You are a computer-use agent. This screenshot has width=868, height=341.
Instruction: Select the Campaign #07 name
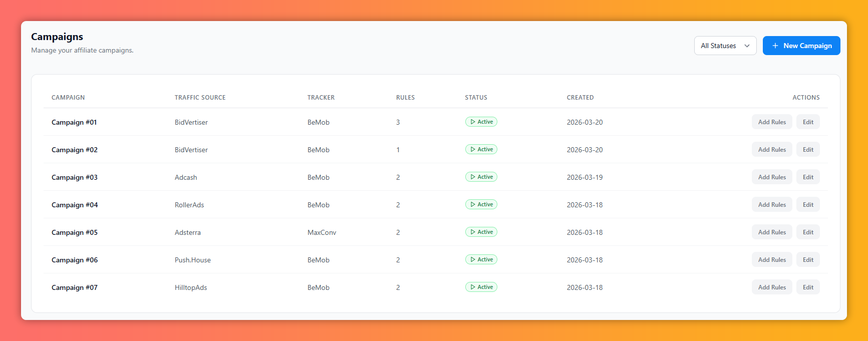click(x=75, y=287)
